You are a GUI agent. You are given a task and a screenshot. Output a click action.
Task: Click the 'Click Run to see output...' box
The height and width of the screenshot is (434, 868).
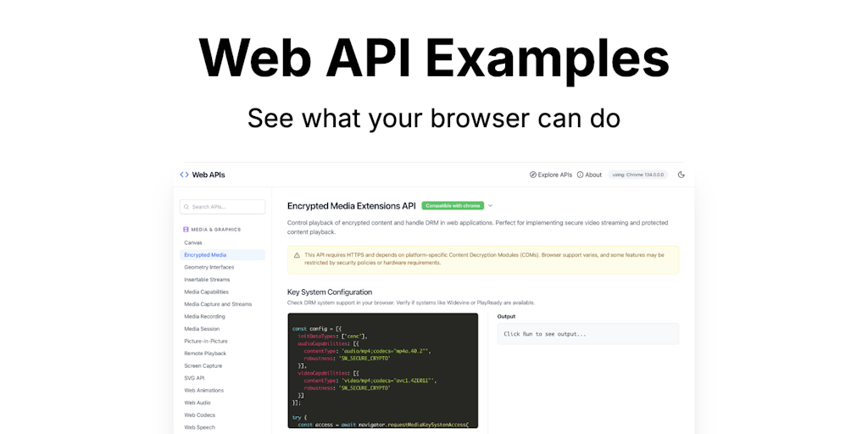(x=588, y=334)
